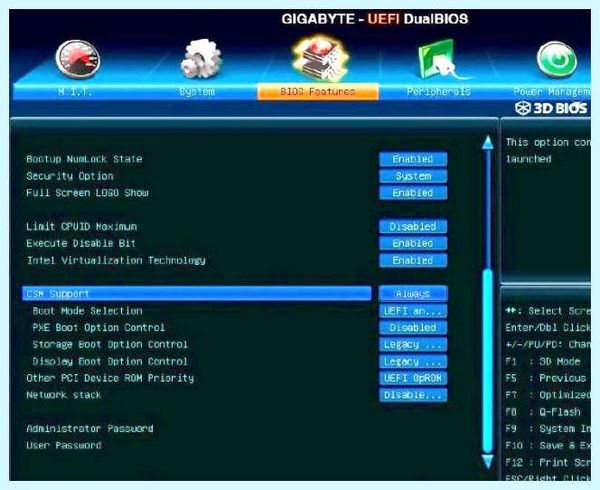Select Other PCI Device ROM Priority label
600x490 pixels.
110,378
